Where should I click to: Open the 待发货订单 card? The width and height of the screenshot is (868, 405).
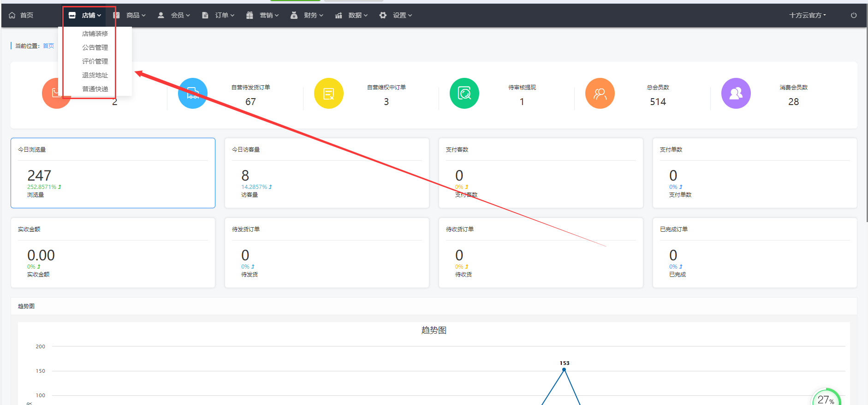pos(327,252)
